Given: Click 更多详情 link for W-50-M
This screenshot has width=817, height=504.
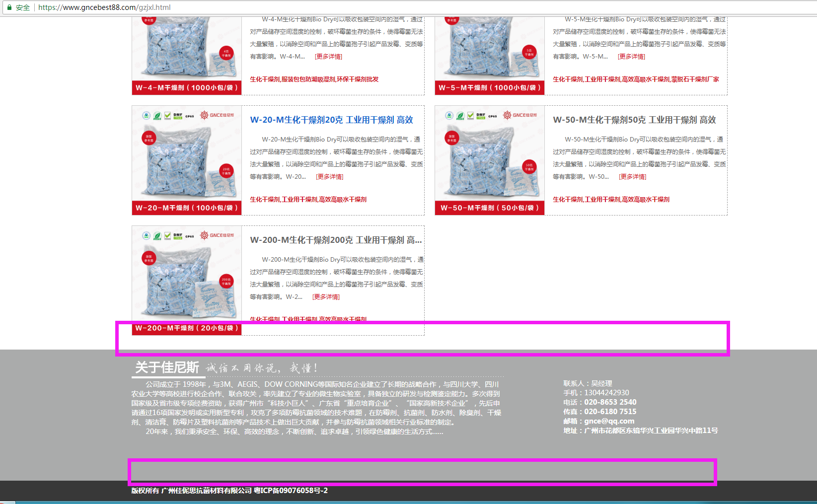Looking at the screenshot, I should coord(632,177).
